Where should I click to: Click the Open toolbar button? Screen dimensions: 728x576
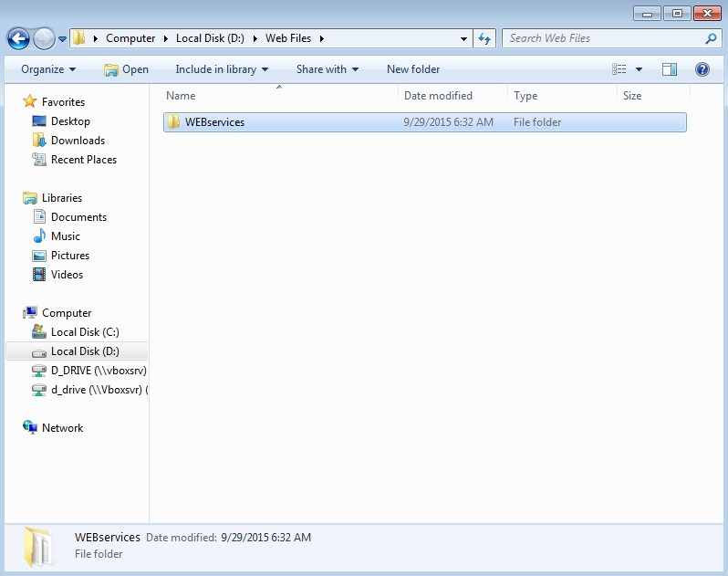(x=126, y=69)
